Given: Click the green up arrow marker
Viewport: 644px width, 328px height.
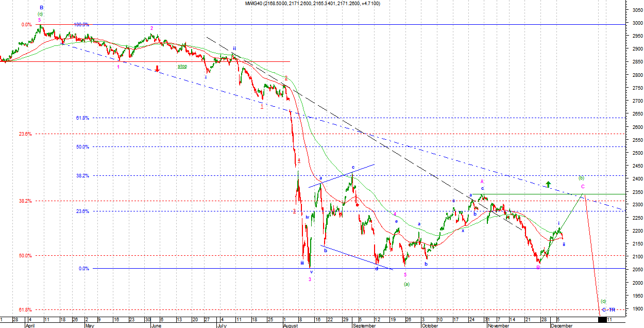Looking at the screenshot, I should [548, 184].
